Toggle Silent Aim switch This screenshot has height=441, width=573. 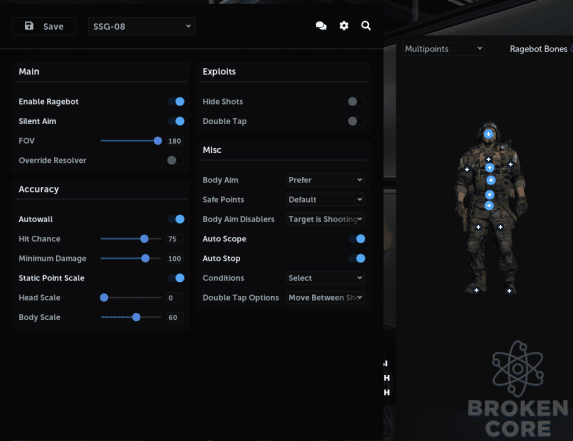[176, 121]
